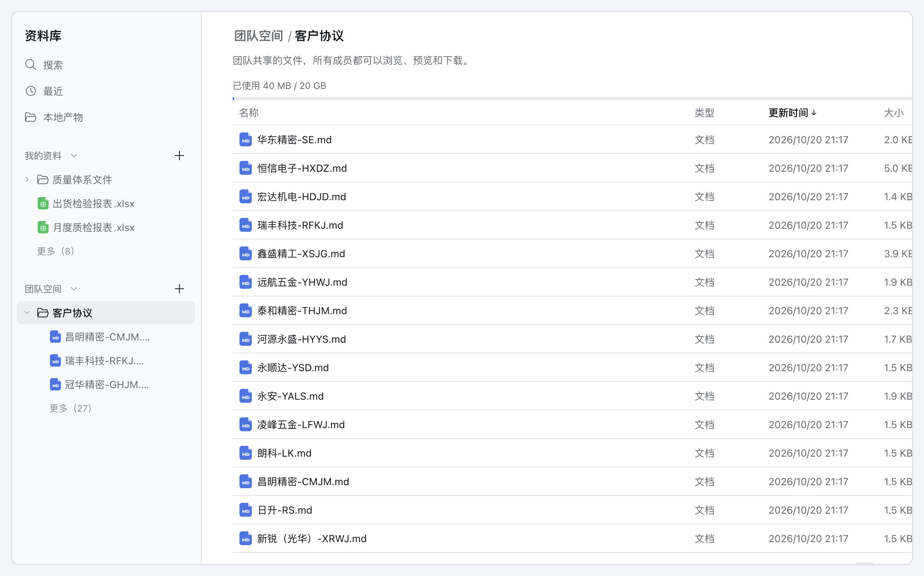Open file 远航五金-YHWJ.md
This screenshot has width=924, height=576.
pos(572,282)
